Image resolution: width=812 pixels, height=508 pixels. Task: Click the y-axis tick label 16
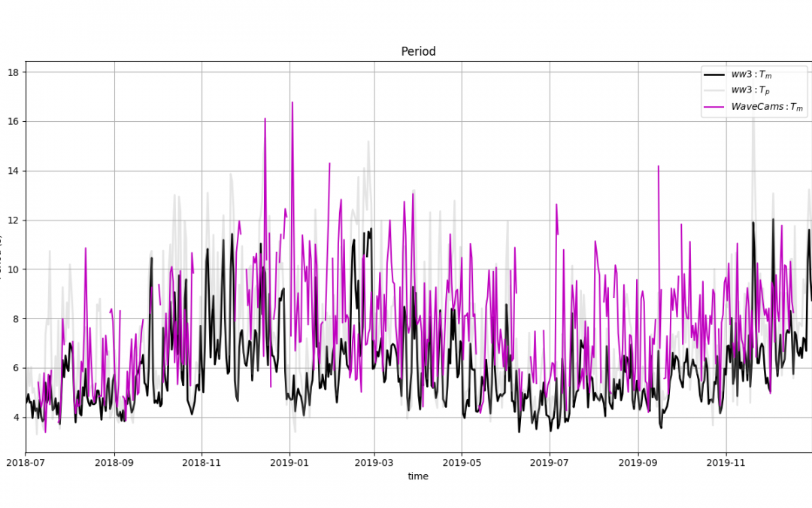(x=13, y=122)
